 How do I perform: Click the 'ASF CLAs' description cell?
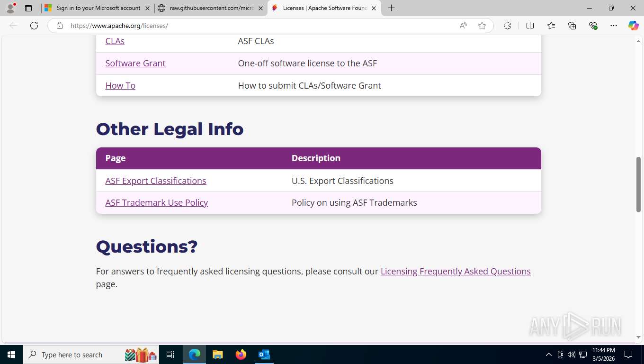[256, 41]
